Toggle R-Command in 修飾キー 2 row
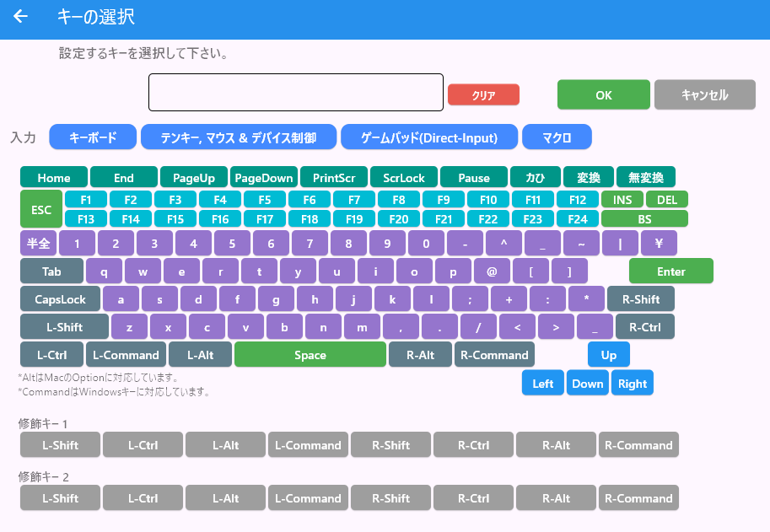 (x=638, y=497)
